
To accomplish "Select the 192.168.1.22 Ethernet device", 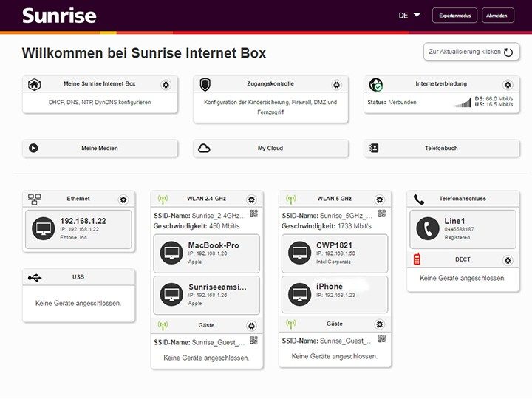I will [x=78, y=229].
